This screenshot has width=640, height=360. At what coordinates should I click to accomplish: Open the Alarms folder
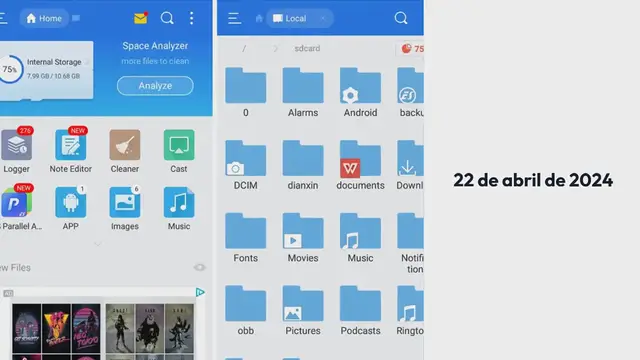(303, 86)
